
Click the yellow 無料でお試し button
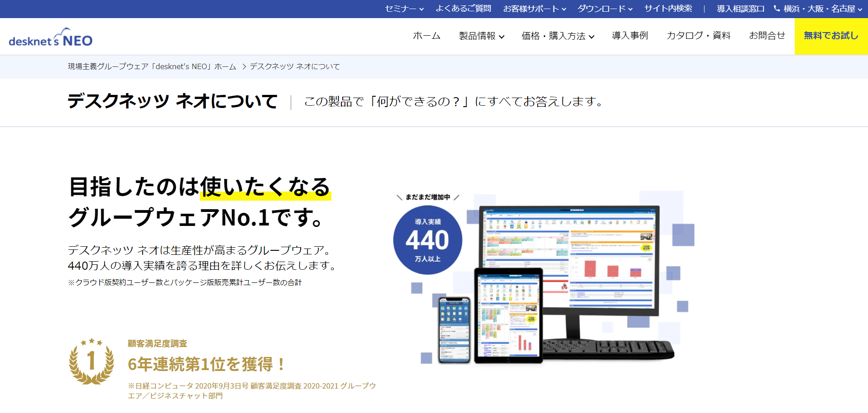click(x=831, y=37)
